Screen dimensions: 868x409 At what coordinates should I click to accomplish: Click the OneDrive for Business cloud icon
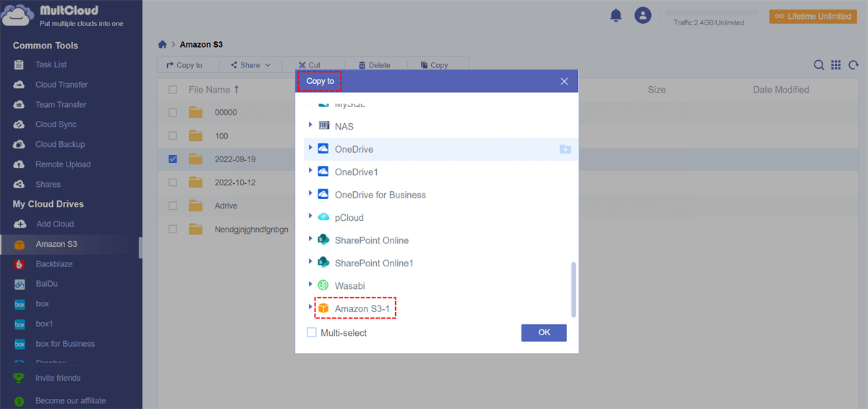coord(323,194)
